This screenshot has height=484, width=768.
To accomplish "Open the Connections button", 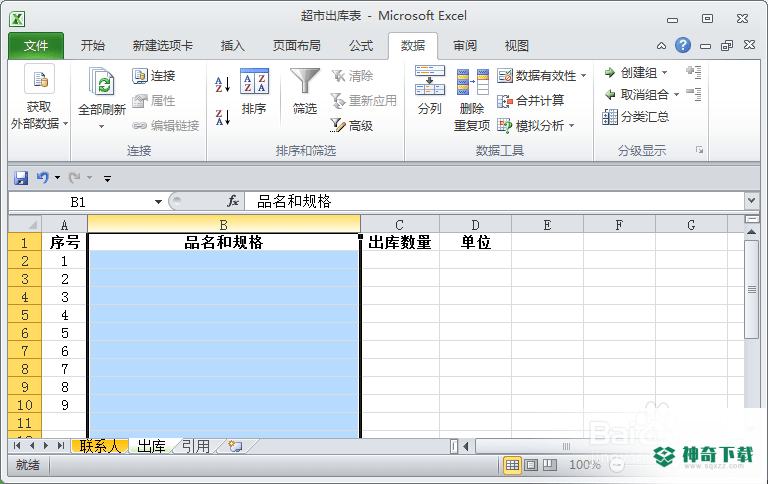I will click(x=154, y=76).
